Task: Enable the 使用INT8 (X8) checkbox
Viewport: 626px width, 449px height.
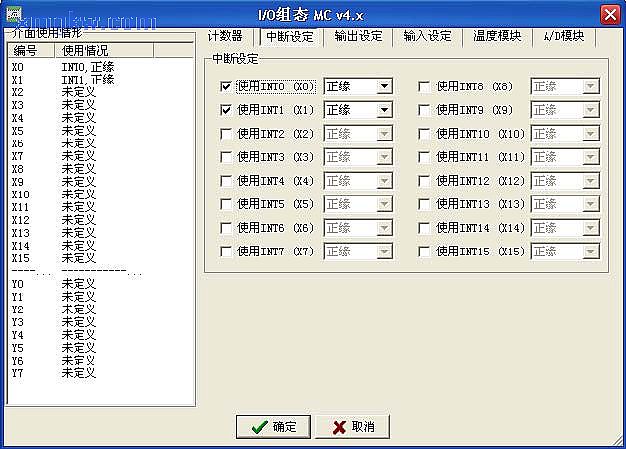Action: coord(425,86)
